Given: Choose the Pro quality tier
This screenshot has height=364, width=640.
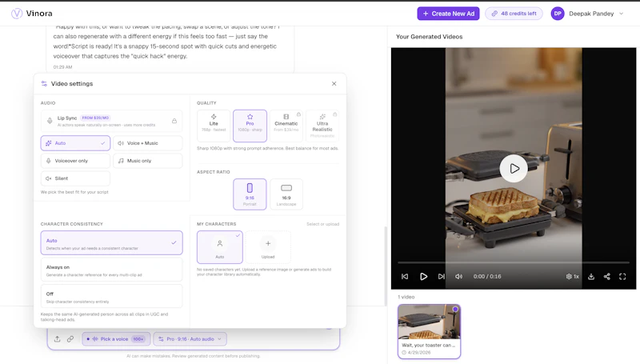Looking at the screenshot, I should (x=250, y=126).
